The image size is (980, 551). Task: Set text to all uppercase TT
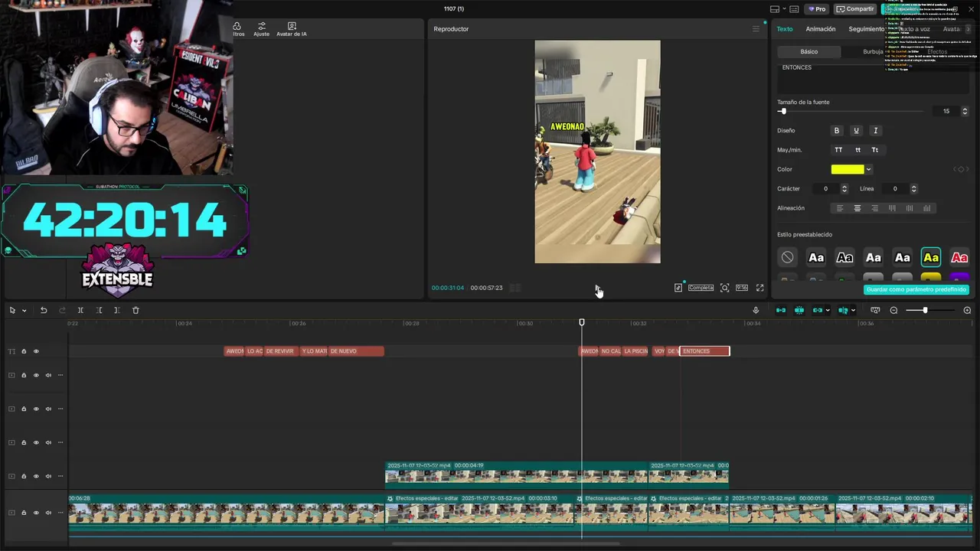(x=838, y=150)
